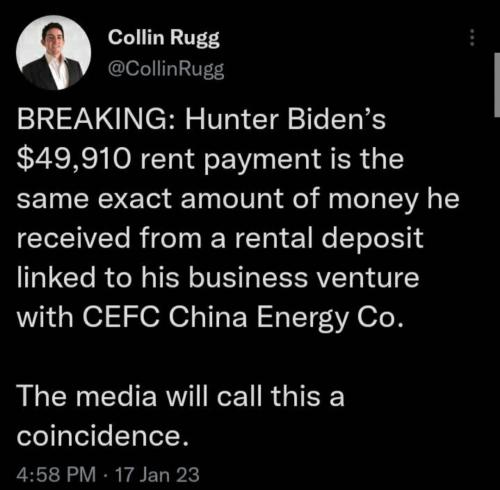Click the 'business venture' phrase
The image size is (500, 490).
(304, 278)
